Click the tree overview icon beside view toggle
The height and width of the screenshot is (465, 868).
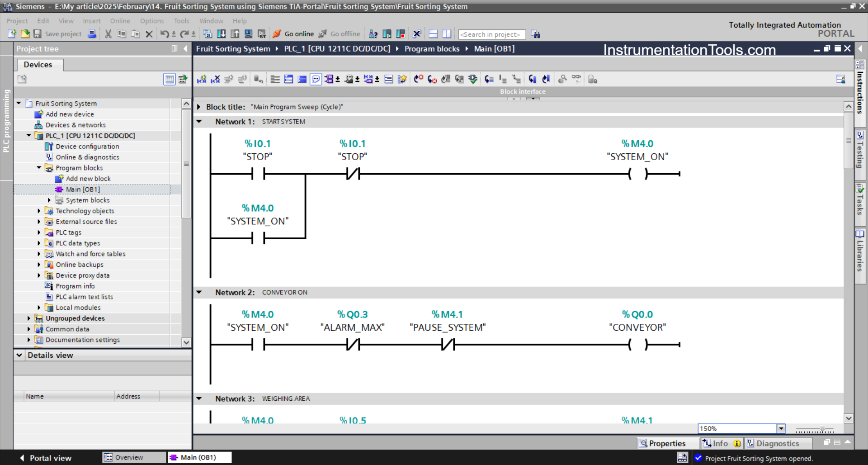pyautogui.click(x=183, y=79)
